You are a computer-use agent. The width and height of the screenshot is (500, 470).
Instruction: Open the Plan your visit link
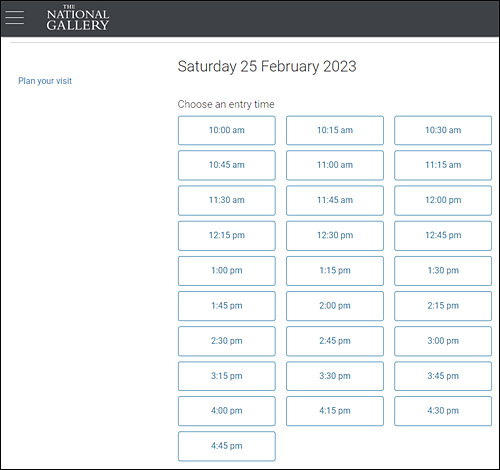coord(45,81)
